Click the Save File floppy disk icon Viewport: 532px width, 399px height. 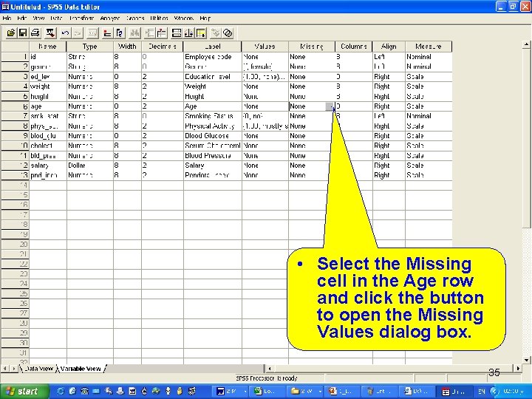(23, 33)
